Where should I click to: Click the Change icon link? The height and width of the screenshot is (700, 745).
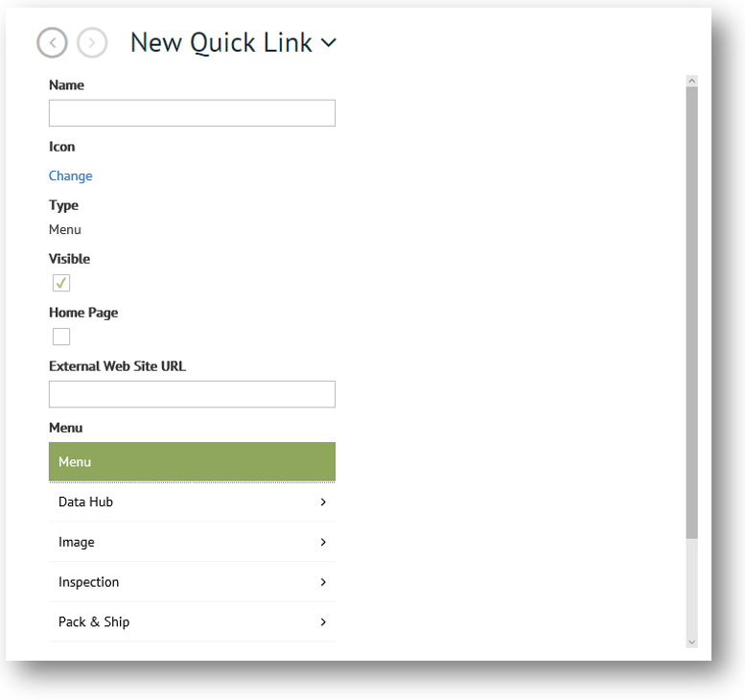[x=71, y=175]
